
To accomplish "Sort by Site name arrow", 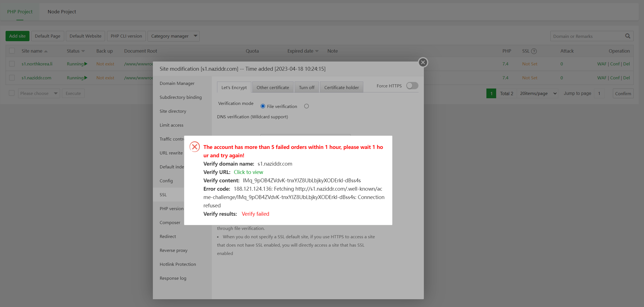I will click(x=46, y=51).
